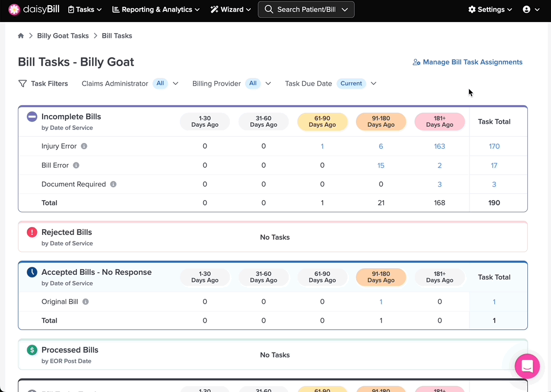
Task: Open Manage Bill Task Assignments link
Action: 467,62
